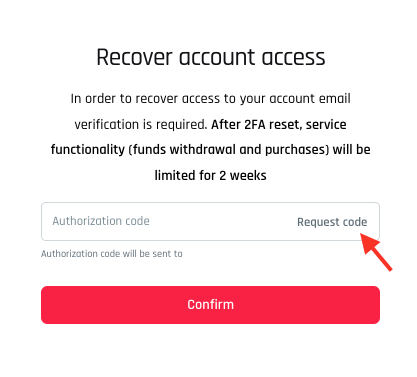The width and height of the screenshot is (417, 377).
Task: Click the 'verification is required.' text
Action: click(x=141, y=125)
